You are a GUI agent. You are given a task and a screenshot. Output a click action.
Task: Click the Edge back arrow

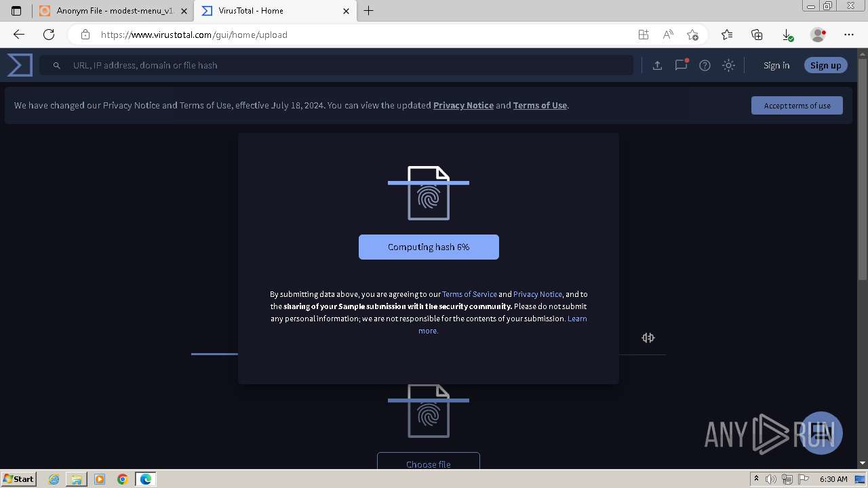[x=19, y=35]
